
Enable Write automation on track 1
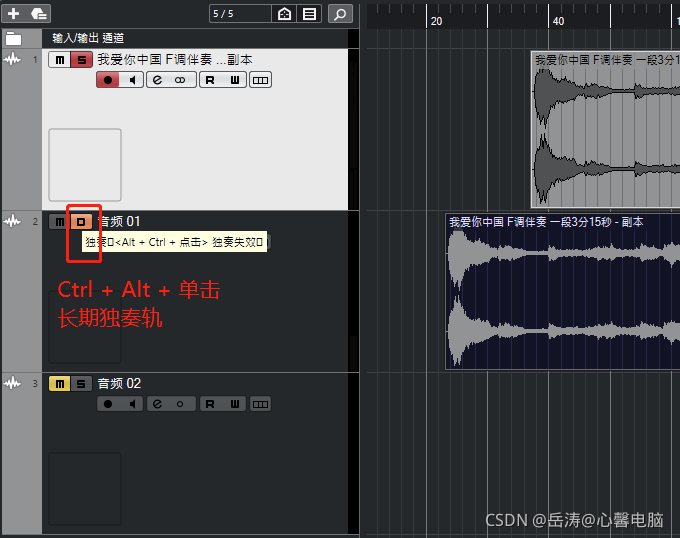click(x=235, y=80)
